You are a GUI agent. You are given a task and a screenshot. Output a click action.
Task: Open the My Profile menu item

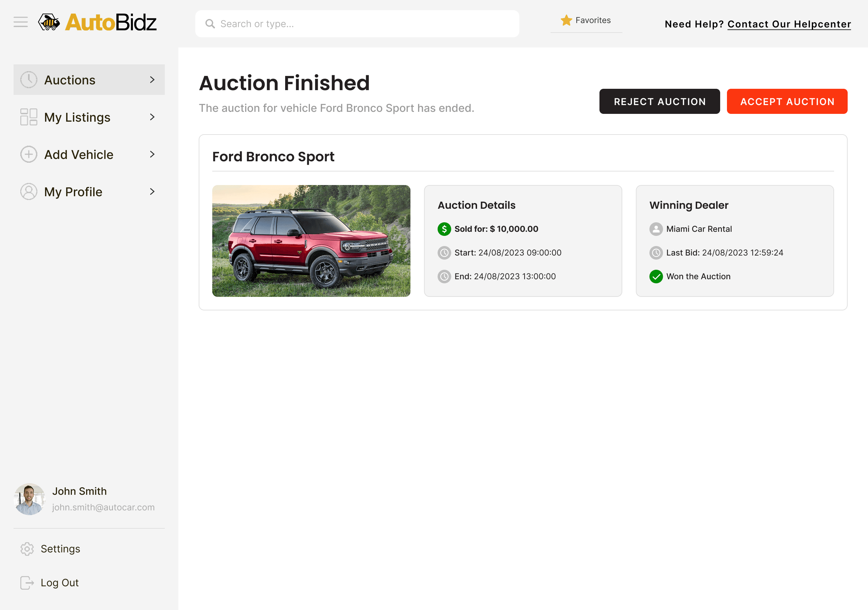click(x=73, y=192)
